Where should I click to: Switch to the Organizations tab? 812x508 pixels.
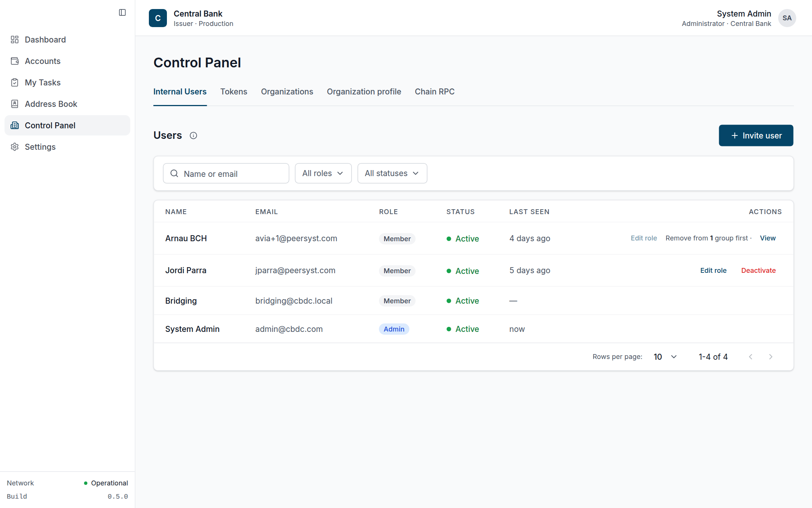(287, 91)
